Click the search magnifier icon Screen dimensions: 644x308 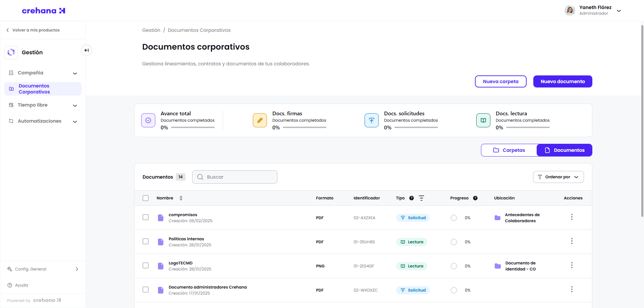200,177
